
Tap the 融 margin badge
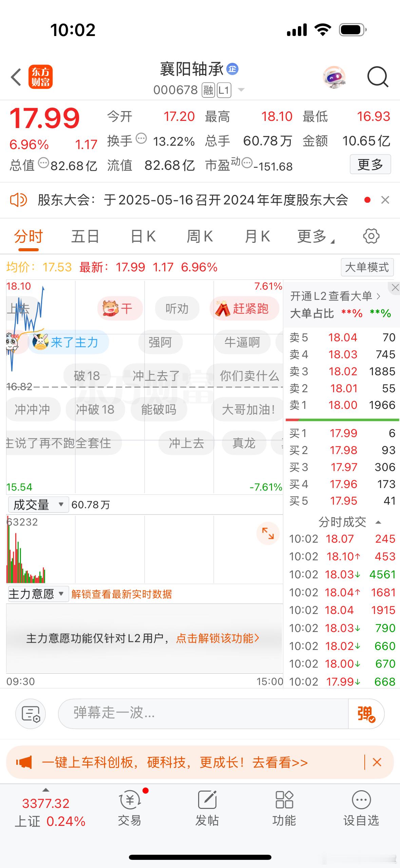click(x=208, y=90)
